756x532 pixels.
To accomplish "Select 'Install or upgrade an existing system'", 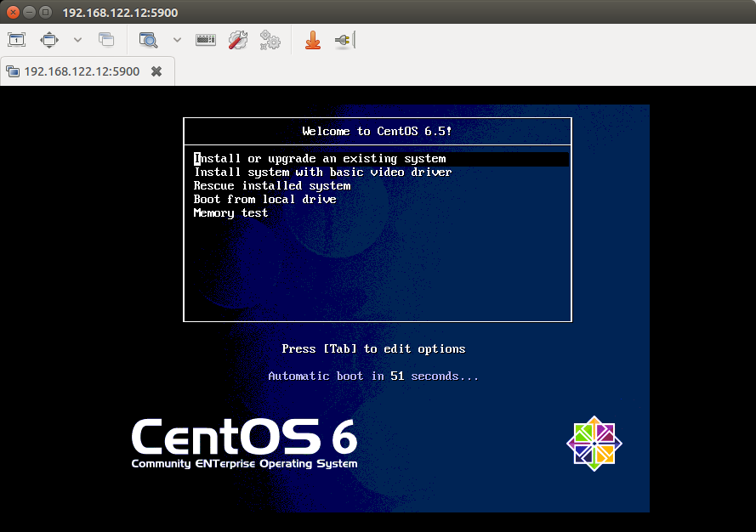I will click(x=381, y=159).
